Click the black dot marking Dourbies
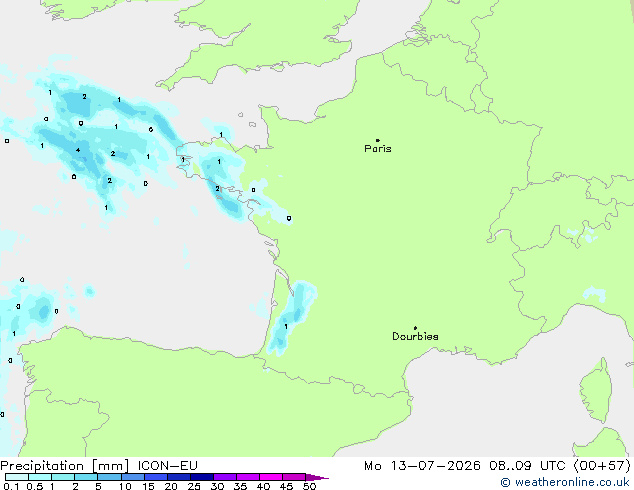Viewport: 634px width, 490px height. tap(415, 328)
